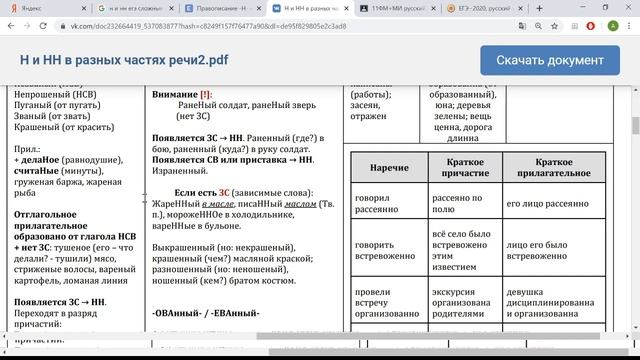Screen dimensions: 640x360
Task: Click the right arrow of horizontal scrollbar
Action: (x=627, y=336)
